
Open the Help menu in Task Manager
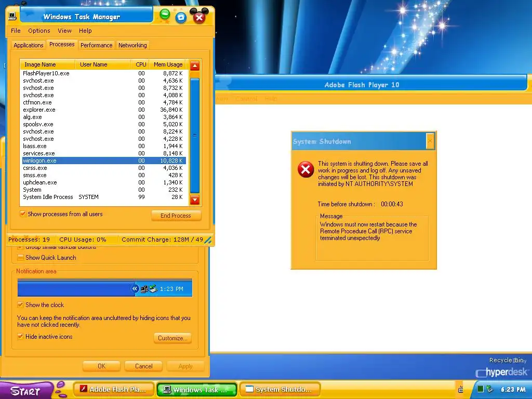click(x=85, y=31)
